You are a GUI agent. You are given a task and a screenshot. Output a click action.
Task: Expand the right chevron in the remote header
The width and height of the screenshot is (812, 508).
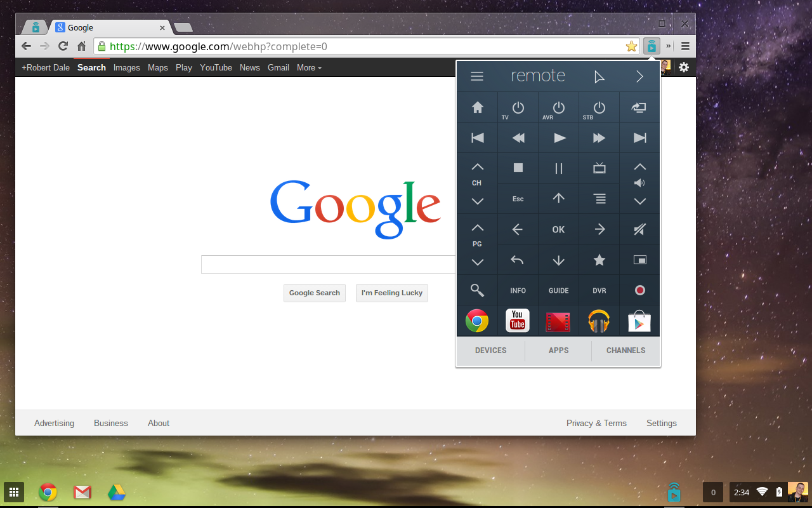[639, 76]
